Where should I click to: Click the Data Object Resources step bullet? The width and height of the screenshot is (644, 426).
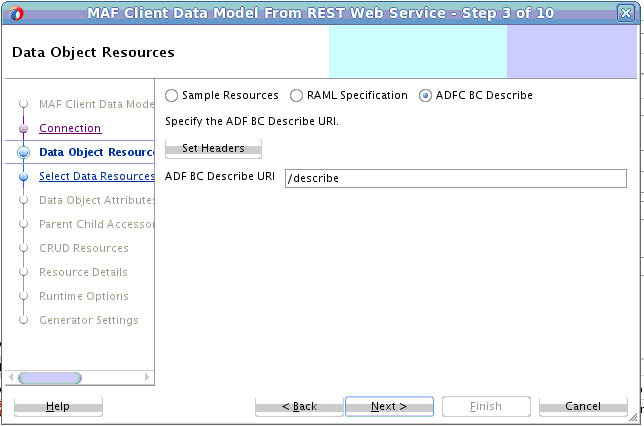pyautogui.click(x=23, y=152)
